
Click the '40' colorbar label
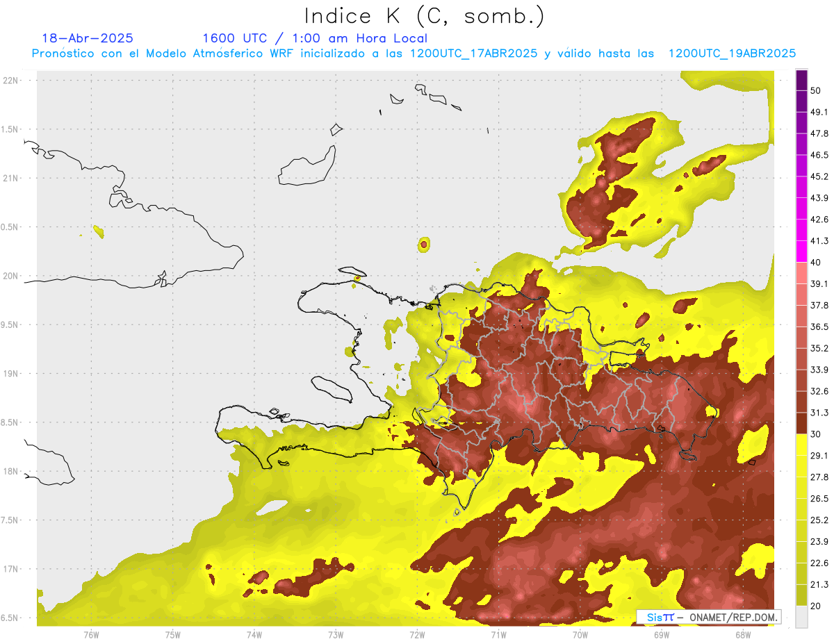point(816,263)
